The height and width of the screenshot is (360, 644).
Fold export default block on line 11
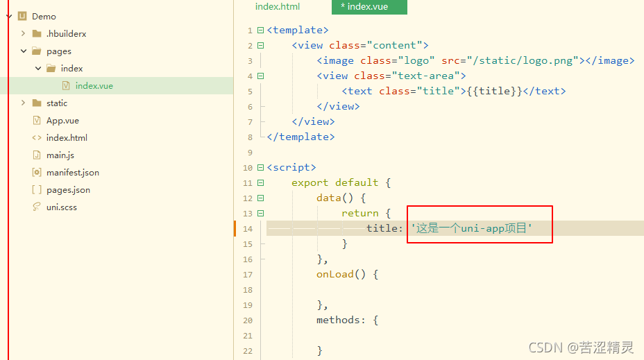click(260, 182)
